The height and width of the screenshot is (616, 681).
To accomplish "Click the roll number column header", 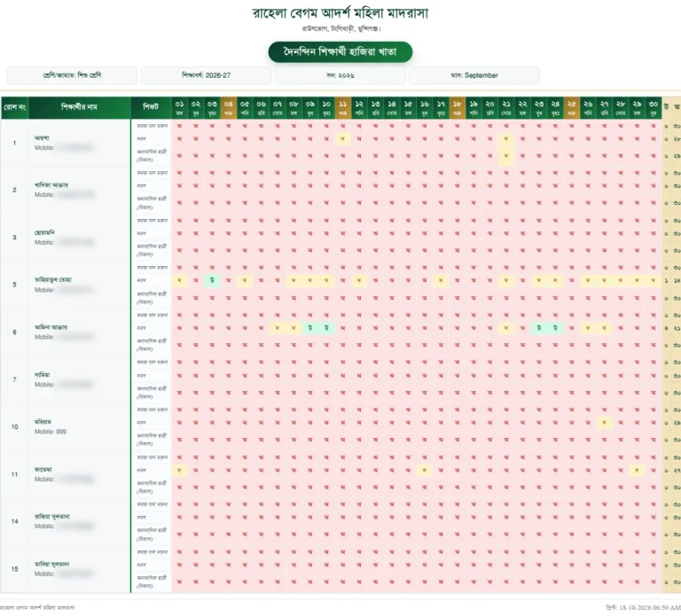I will [15, 107].
